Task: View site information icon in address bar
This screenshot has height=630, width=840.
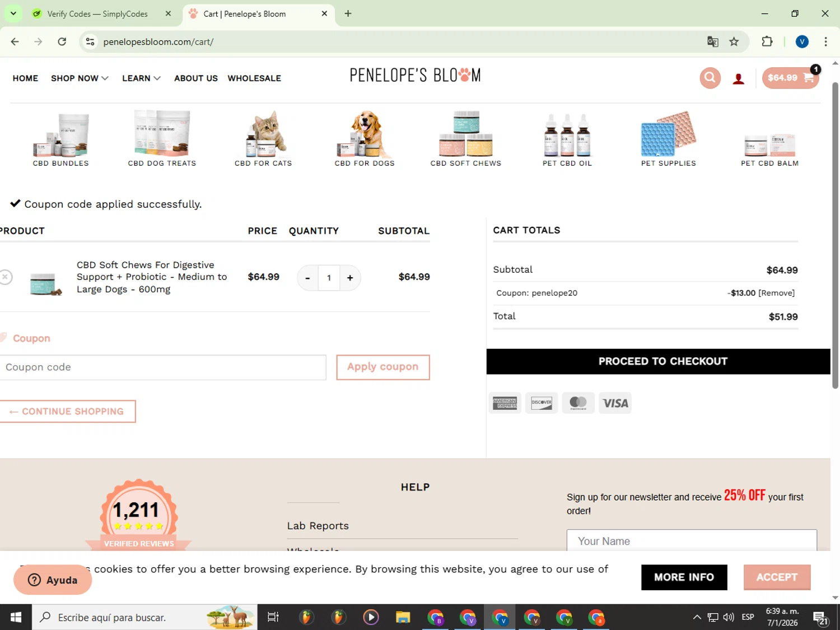Action: point(90,41)
